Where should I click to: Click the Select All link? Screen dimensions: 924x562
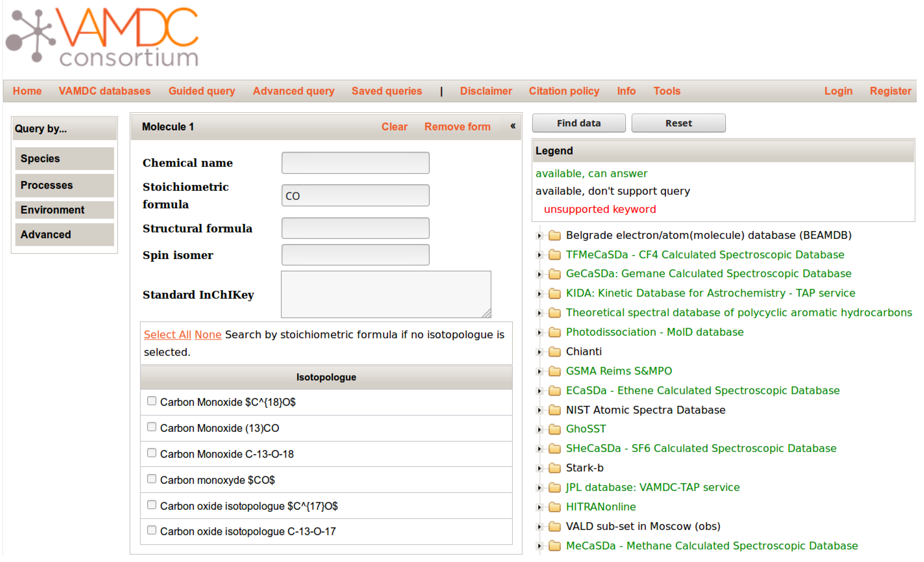tap(167, 334)
